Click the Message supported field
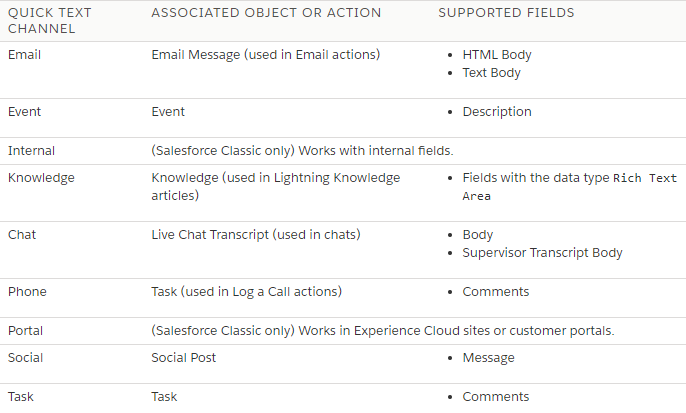686x413 pixels. pos(489,357)
